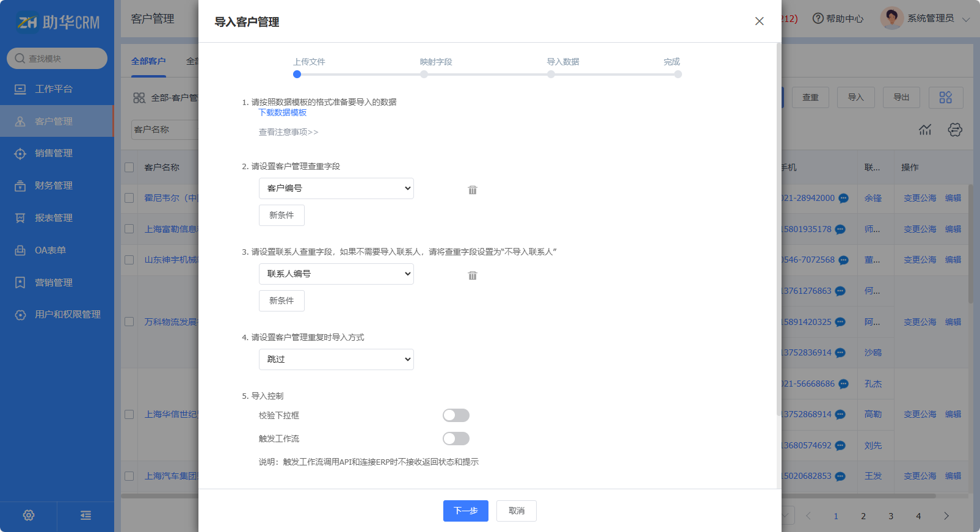Screen dimensions: 980x532
Task: Delete the 联系人编号 duplicate-check condition
Action: coord(472,275)
